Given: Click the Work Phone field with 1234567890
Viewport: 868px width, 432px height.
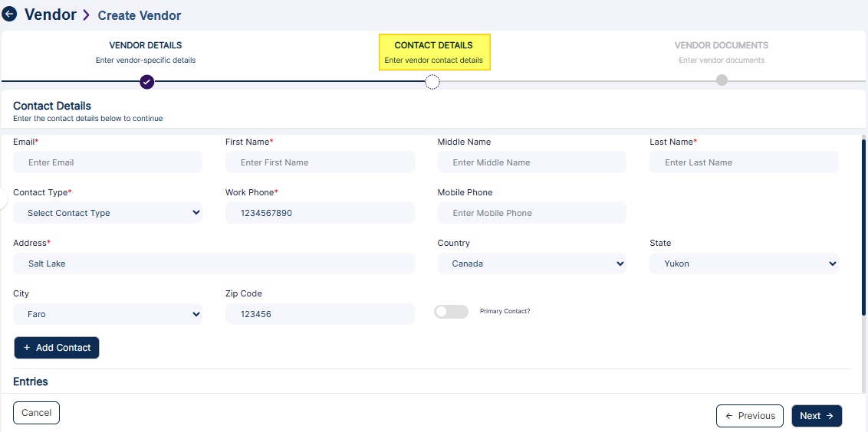Looking at the screenshot, I should [x=320, y=213].
